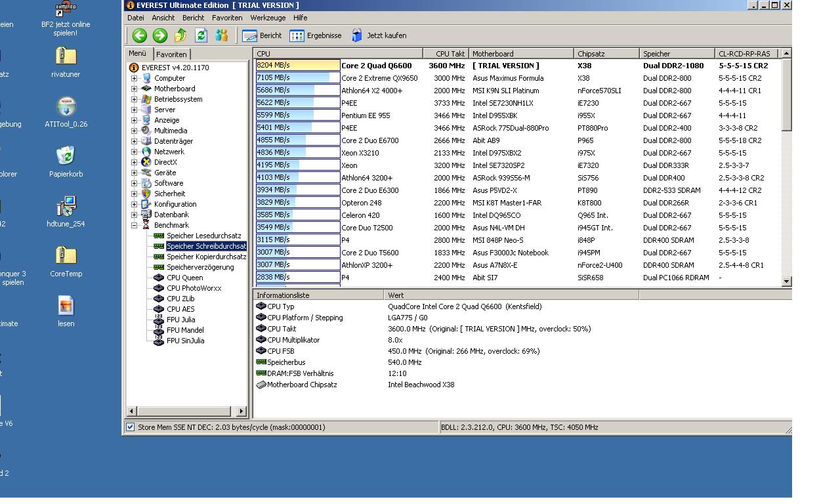The image size is (840, 504).
Task: Open the Favoriten menu in the menu bar
Action: pyautogui.click(x=227, y=18)
